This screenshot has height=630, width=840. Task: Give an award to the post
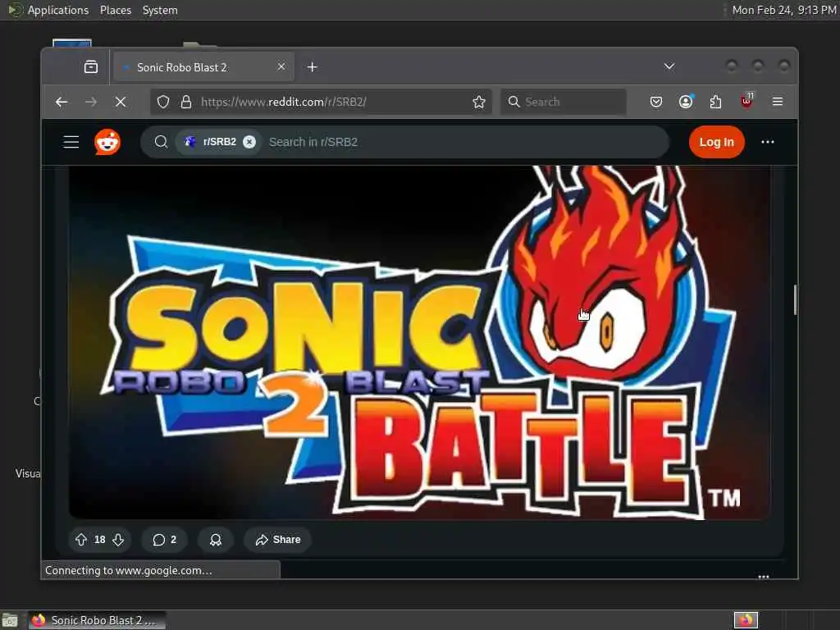[x=216, y=540]
